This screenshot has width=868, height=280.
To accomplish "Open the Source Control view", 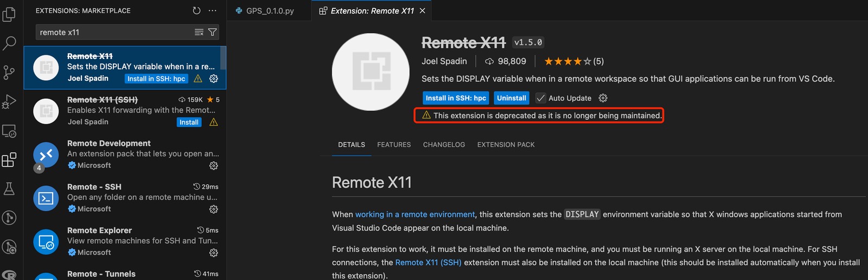I will pos(9,72).
